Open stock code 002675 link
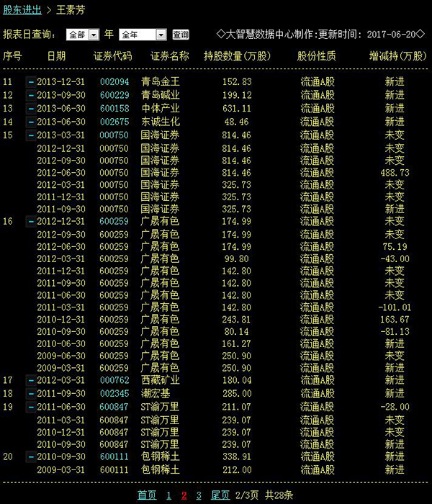The height and width of the screenshot is (504, 432). [x=114, y=122]
